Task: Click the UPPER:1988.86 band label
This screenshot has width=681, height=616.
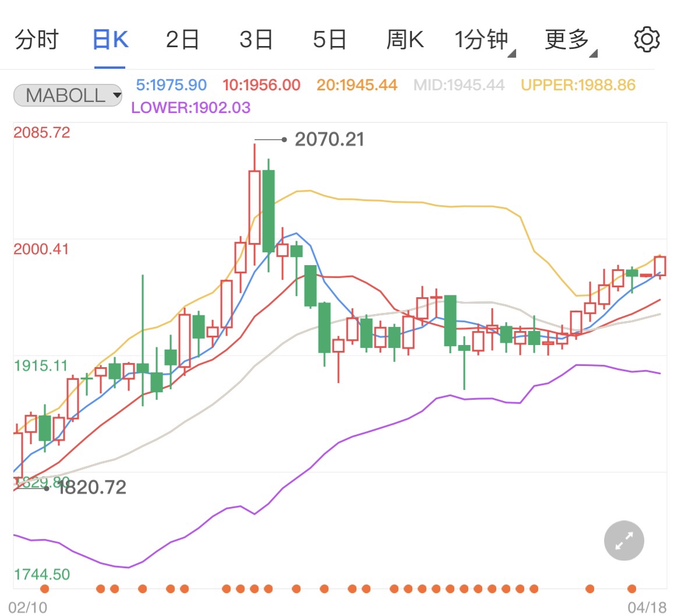Action: (x=579, y=85)
